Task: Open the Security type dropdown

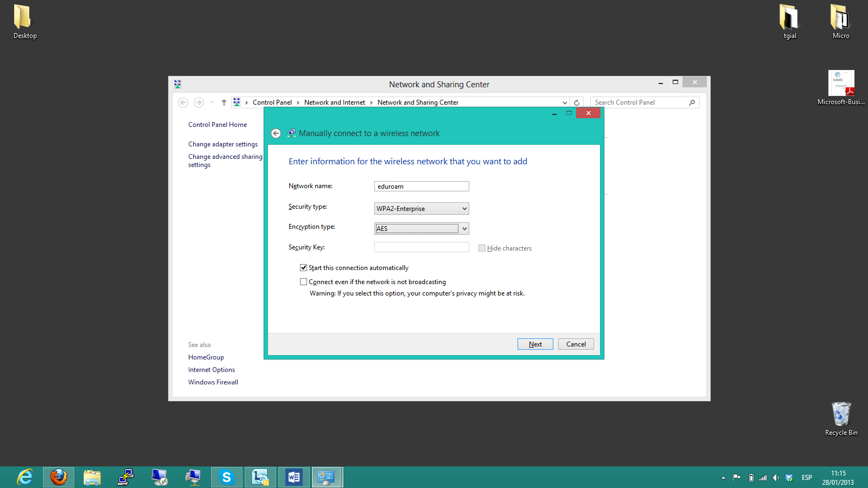Action: click(x=422, y=209)
